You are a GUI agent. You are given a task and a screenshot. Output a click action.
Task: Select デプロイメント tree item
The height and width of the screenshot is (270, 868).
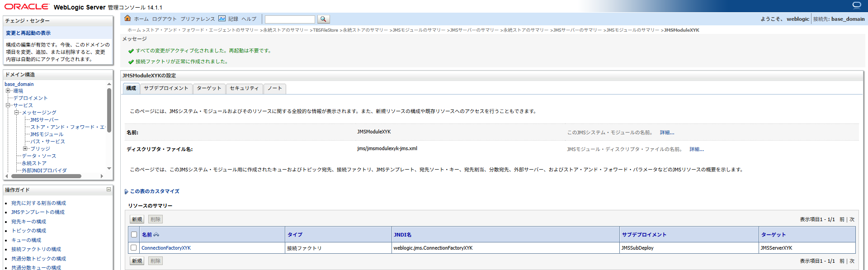click(30, 98)
